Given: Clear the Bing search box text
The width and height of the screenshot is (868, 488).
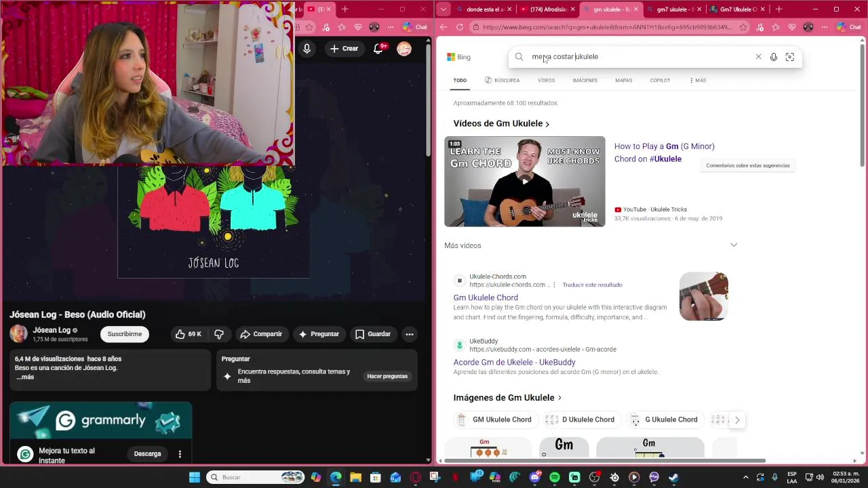Looking at the screenshot, I should 758,57.
